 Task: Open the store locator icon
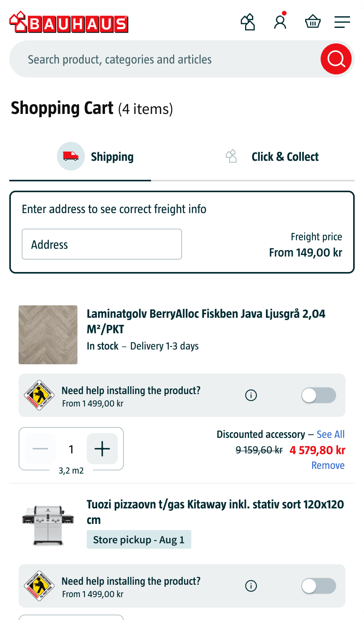click(248, 22)
